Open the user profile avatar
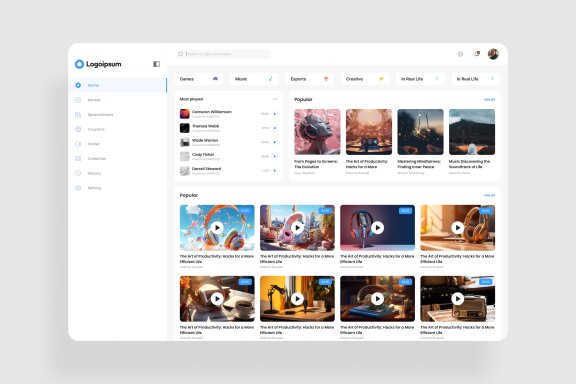 (x=493, y=54)
